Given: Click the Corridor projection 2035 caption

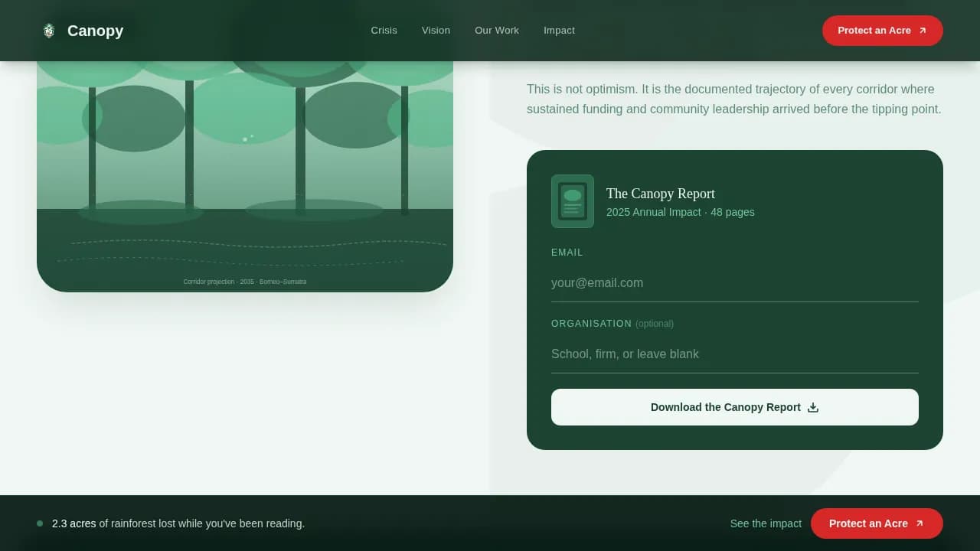Looking at the screenshot, I should click(245, 282).
